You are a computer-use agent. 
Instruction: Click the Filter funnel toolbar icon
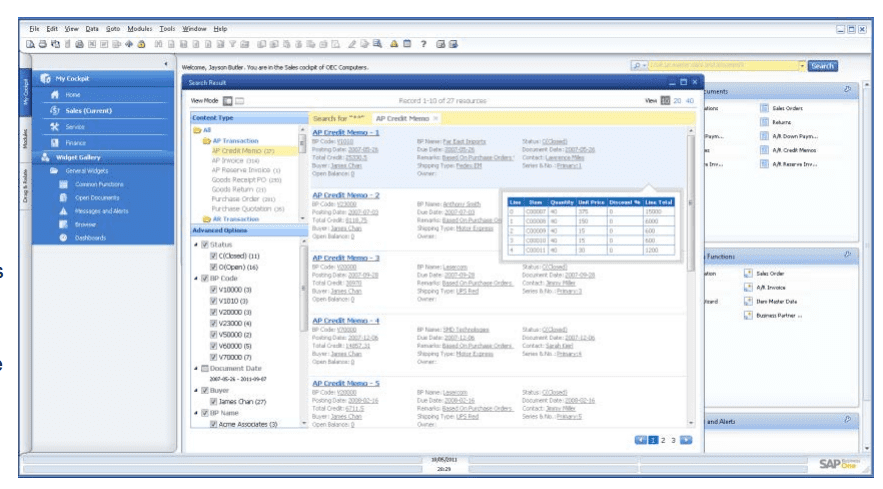point(232,44)
